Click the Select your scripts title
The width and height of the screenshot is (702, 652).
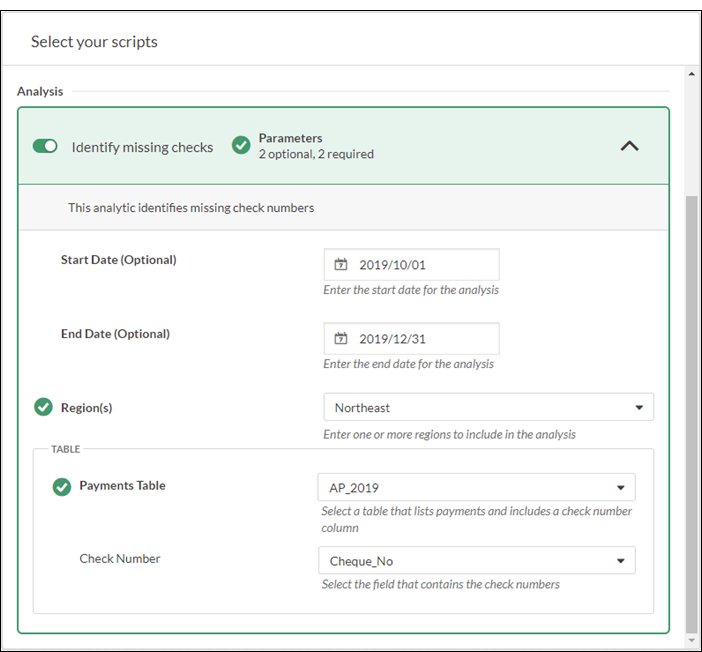(94, 42)
